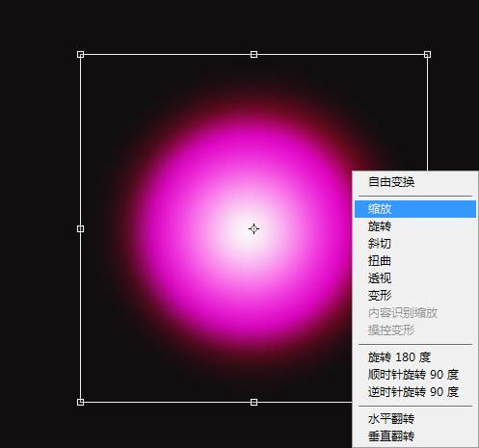The width and height of the screenshot is (479, 448).
Task: Click the bottom-left transform handle
Action: tap(81, 402)
